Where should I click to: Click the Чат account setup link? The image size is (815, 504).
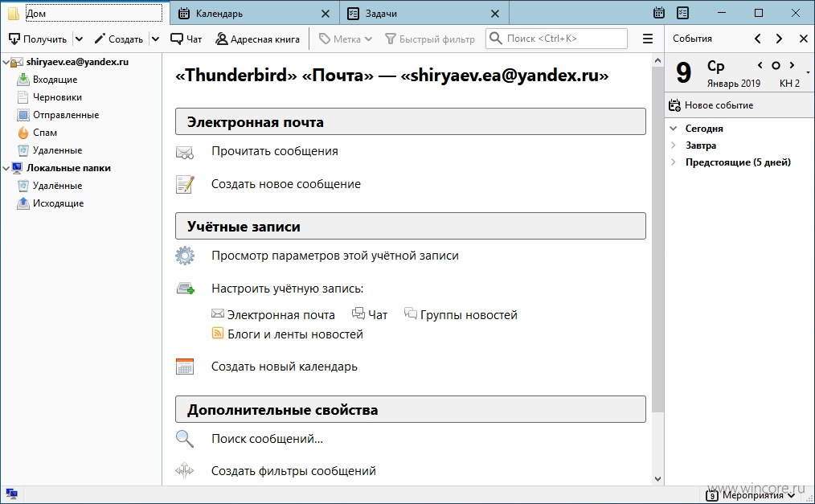370,315
